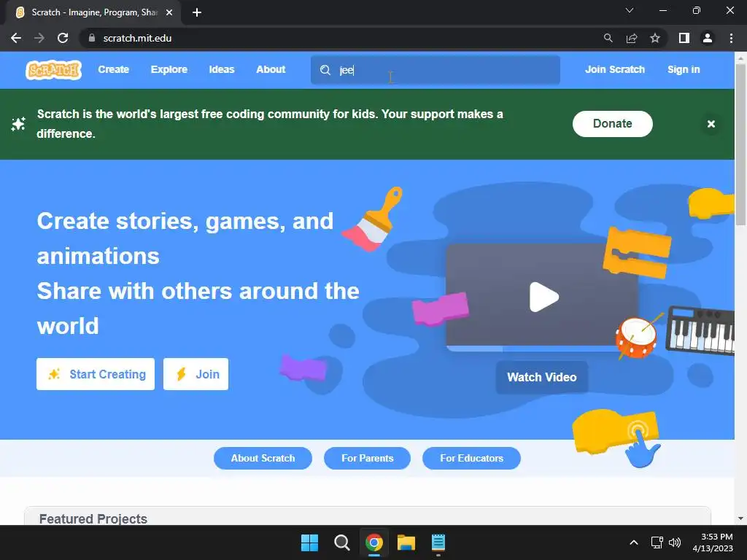Click browser forward arrow
The image size is (747, 560).
click(39, 38)
